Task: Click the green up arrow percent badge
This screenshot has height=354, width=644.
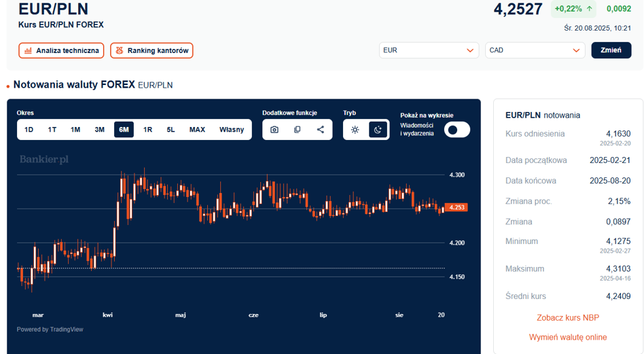Action: click(573, 9)
